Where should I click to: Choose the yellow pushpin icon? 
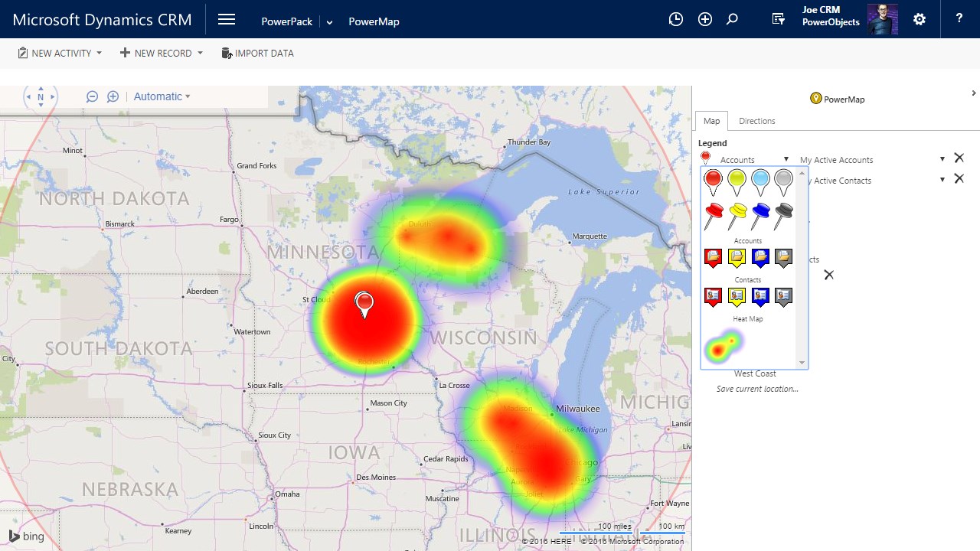(x=737, y=217)
